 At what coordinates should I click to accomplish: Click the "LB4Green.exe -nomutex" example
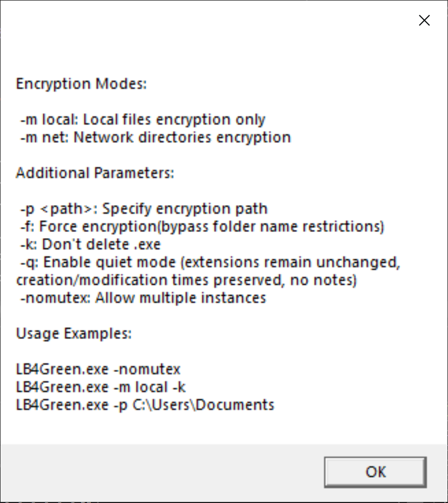[x=98, y=369]
